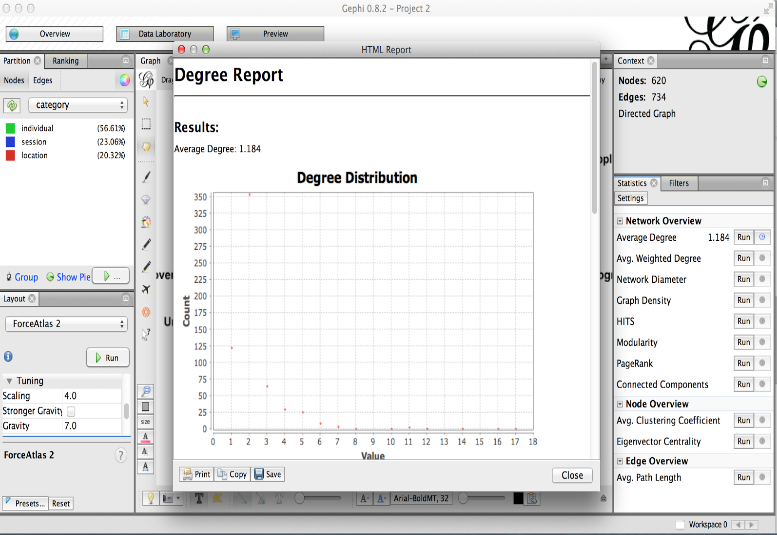Collapse the Node Overview section
This screenshot has height=535, width=777.
click(x=619, y=404)
